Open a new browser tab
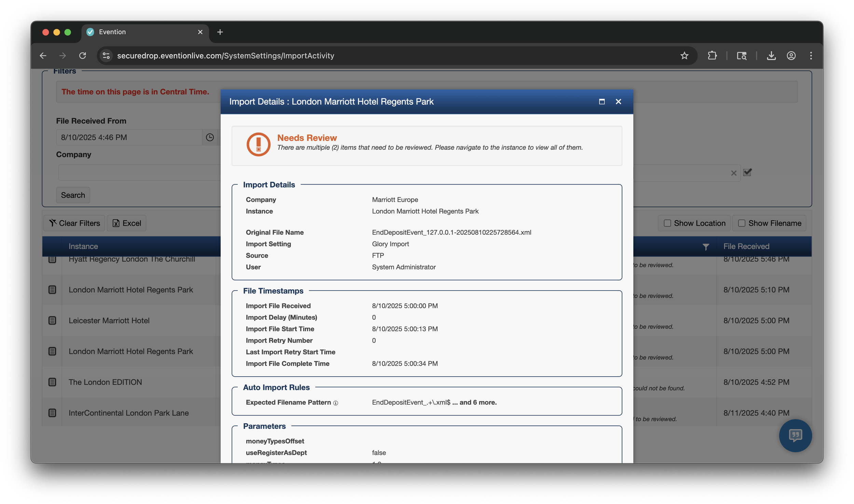 pyautogui.click(x=220, y=32)
